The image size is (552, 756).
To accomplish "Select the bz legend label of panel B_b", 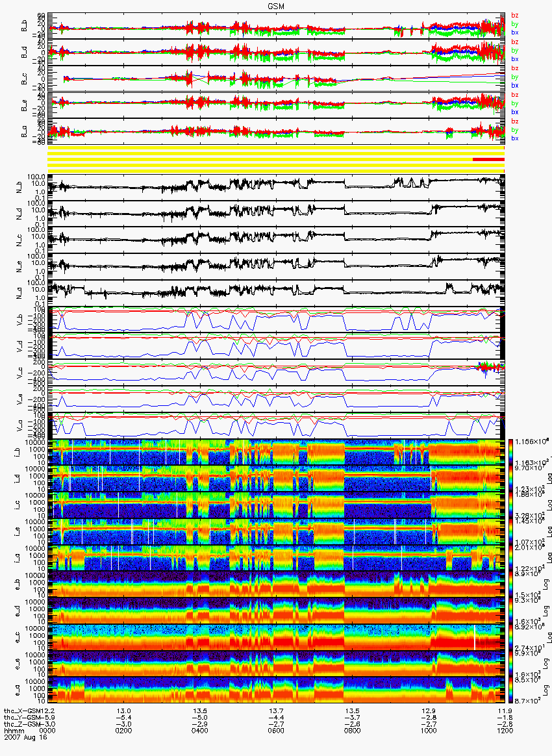I will [x=514, y=16].
